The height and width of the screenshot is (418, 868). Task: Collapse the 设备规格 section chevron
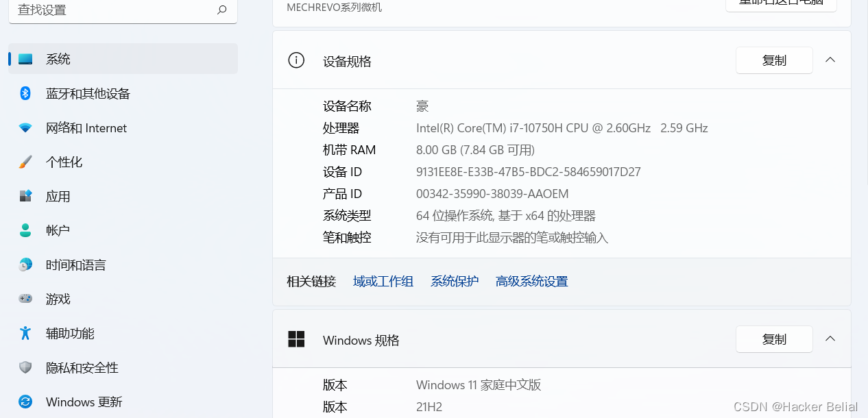[x=830, y=60]
